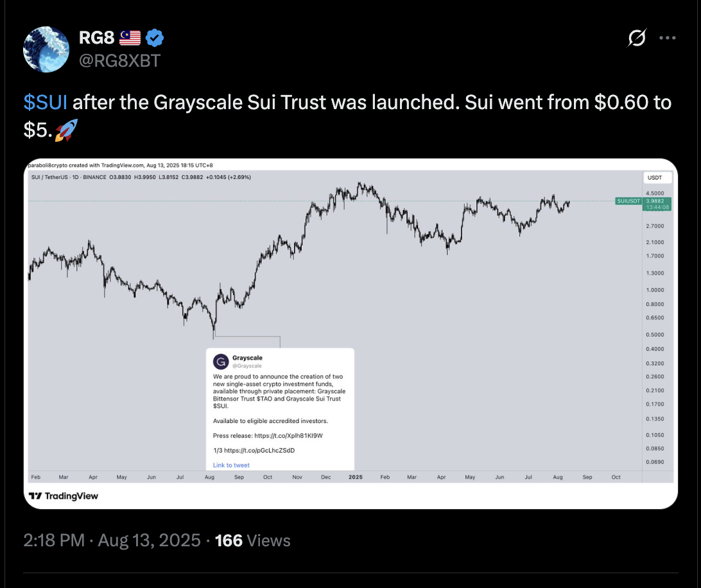Click 'Link to tweet' in chart

(231, 465)
